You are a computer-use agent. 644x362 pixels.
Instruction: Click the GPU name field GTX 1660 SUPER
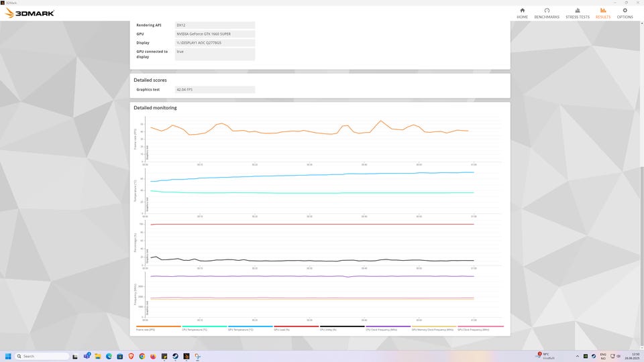coord(215,34)
